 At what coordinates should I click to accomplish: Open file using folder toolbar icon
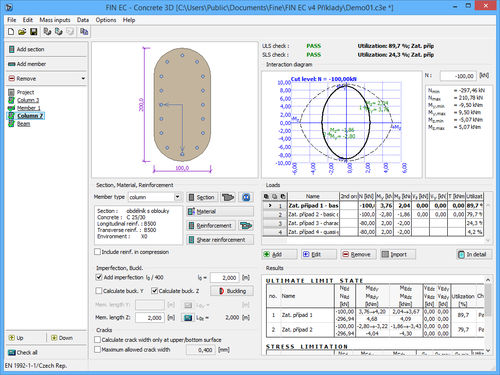tap(22, 32)
